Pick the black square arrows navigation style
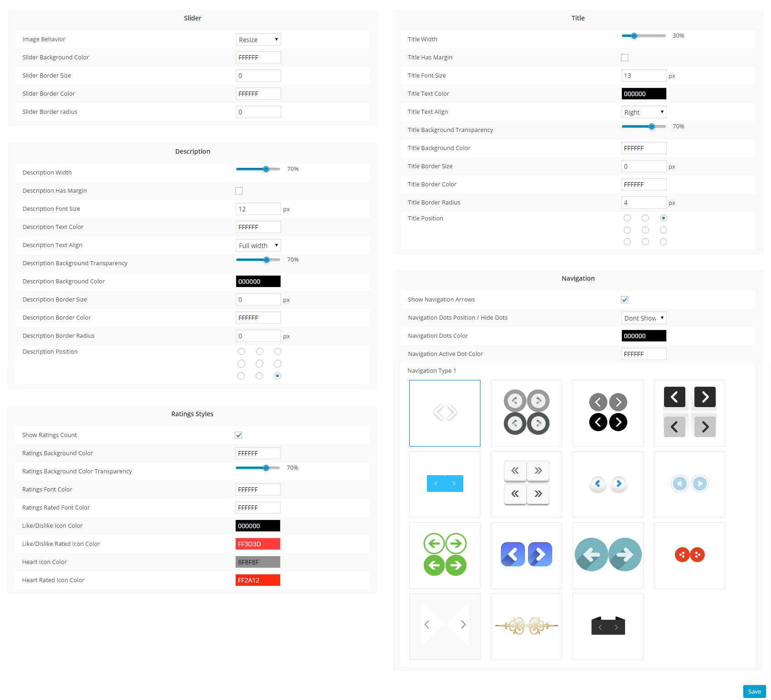 [x=689, y=413]
